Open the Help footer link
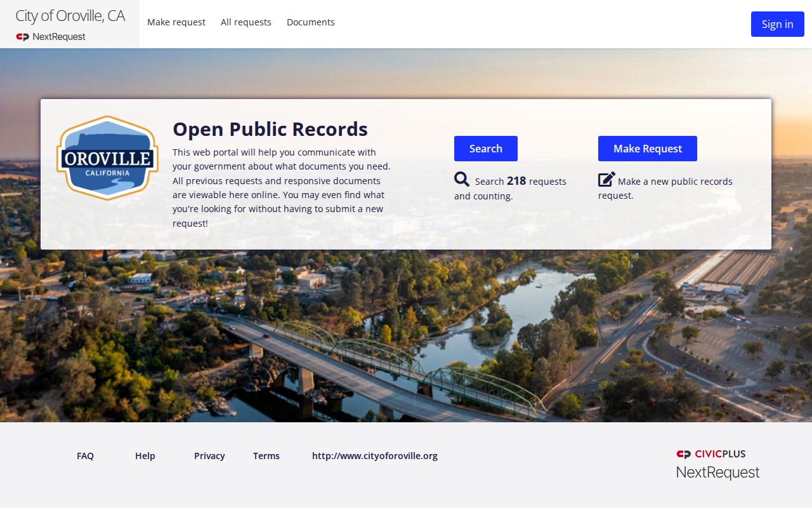The height and width of the screenshot is (508, 812). [x=145, y=456]
